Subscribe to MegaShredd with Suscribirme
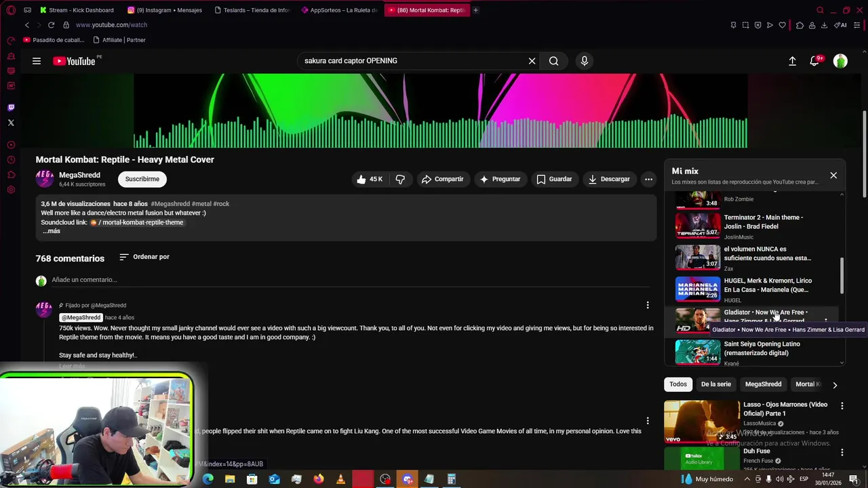Screen dimensions: 868x488 coord(142,179)
